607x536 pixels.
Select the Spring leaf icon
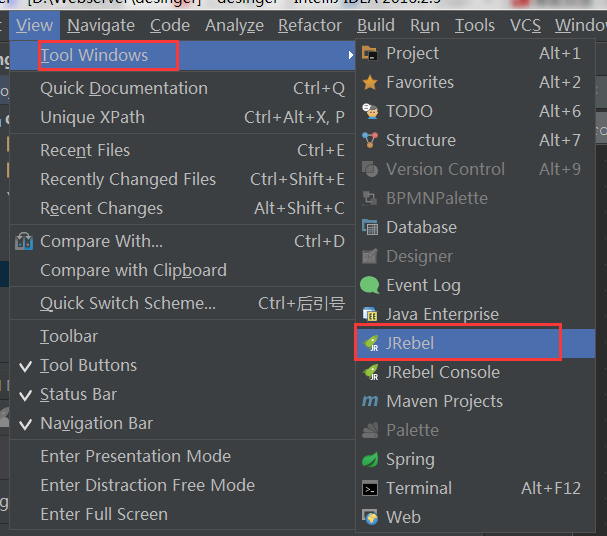(x=370, y=459)
